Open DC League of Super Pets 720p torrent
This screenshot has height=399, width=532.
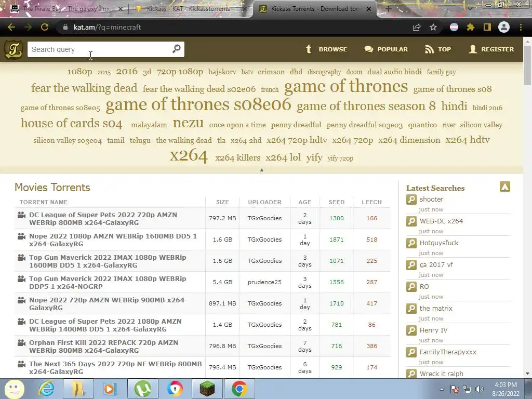103,219
